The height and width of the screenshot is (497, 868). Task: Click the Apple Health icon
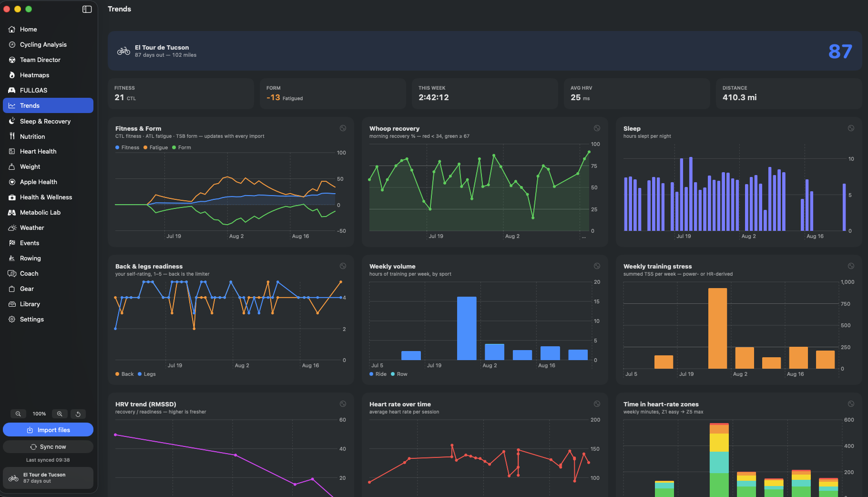pos(12,182)
